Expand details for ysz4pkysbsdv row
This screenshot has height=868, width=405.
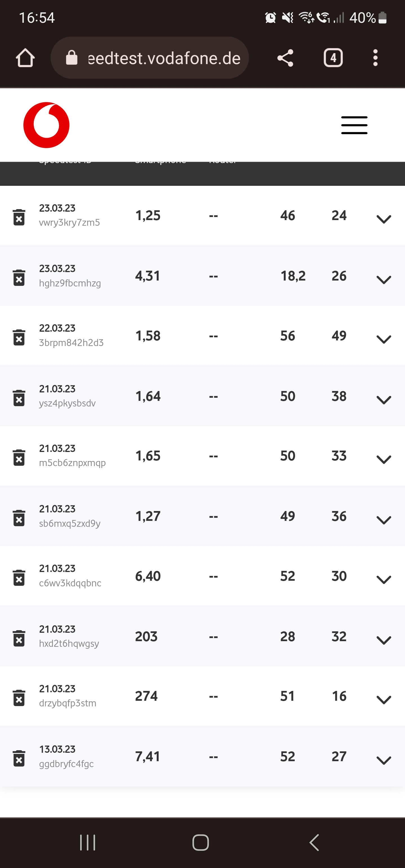click(x=383, y=400)
